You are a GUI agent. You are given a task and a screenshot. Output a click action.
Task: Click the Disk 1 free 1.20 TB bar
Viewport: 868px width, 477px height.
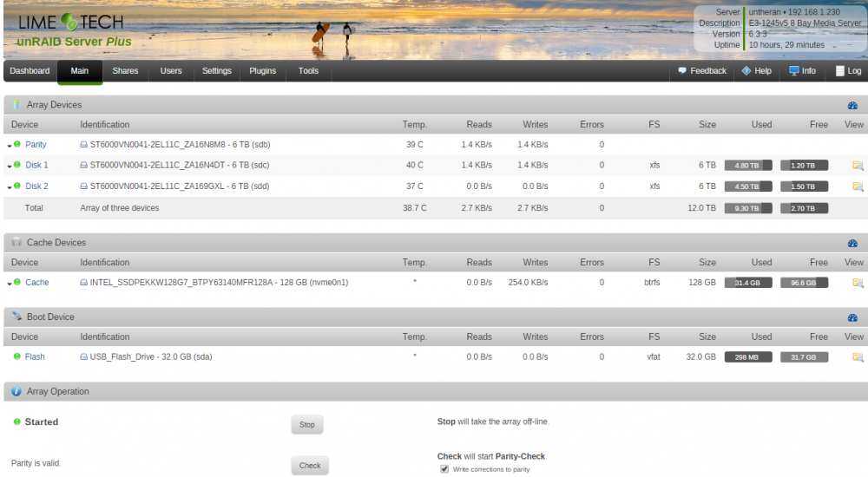(x=805, y=166)
